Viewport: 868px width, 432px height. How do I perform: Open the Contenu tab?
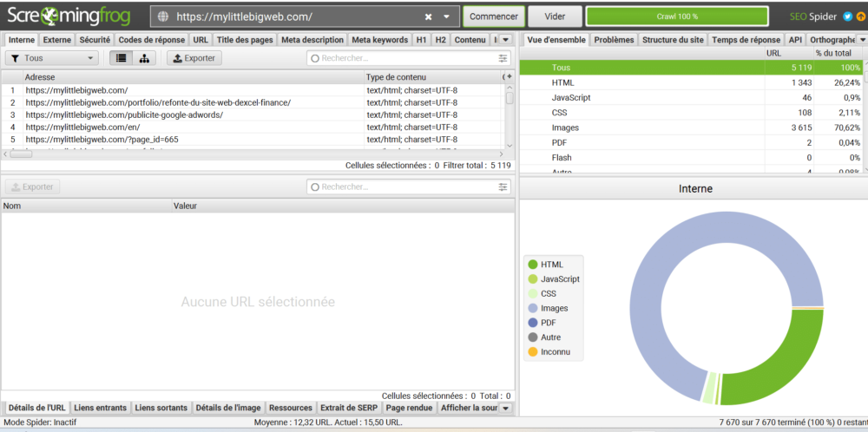click(470, 40)
